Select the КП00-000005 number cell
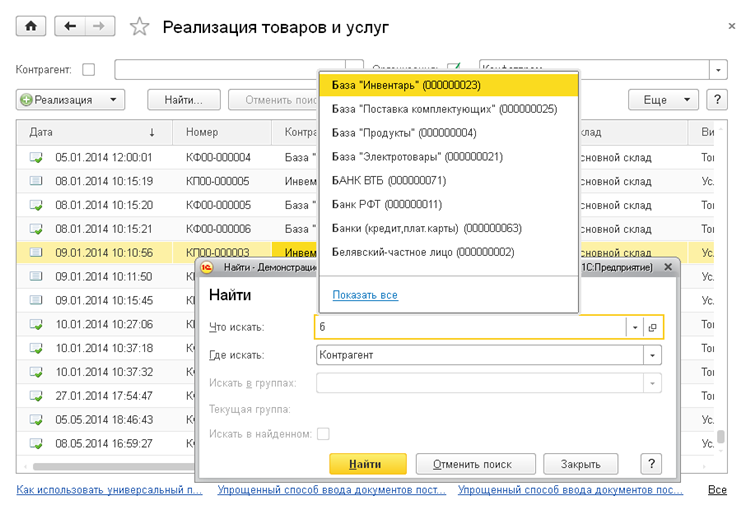 point(222,181)
